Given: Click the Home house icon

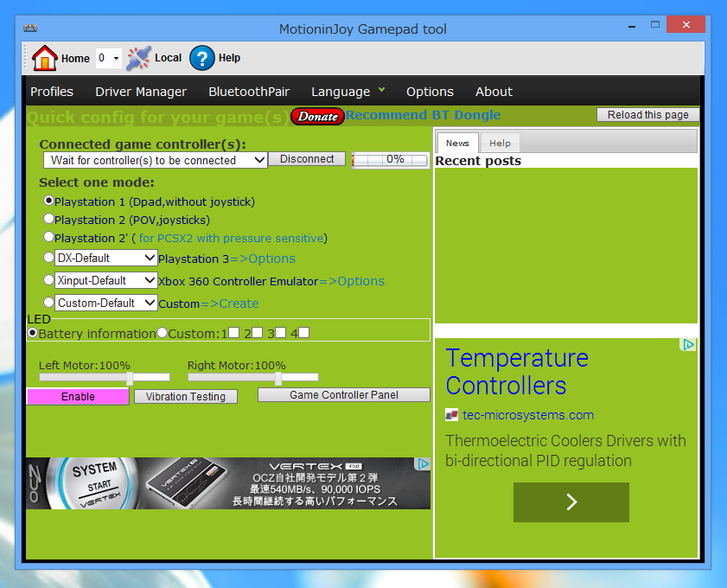Looking at the screenshot, I should (x=44, y=58).
